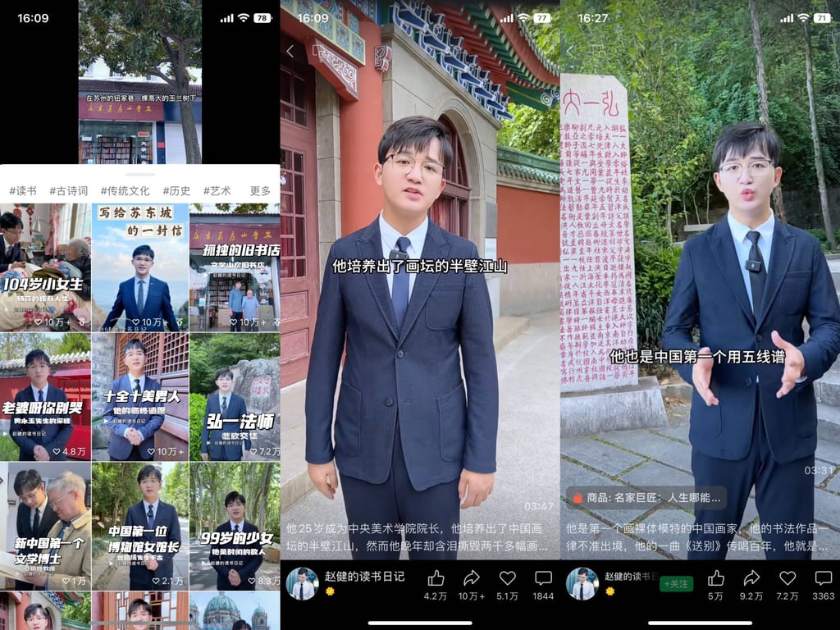Screen dimensions: 840x630
Task: Open the 商品: 名家巨匠 product tag
Action: coord(646,498)
